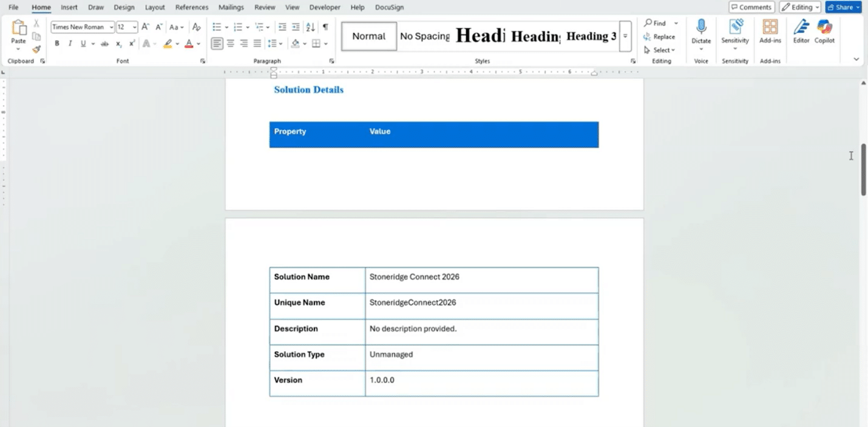Switch to the Developer tab
Image resolution: width=868 pixels, height=427 pixels.
[x=325, y=7]
